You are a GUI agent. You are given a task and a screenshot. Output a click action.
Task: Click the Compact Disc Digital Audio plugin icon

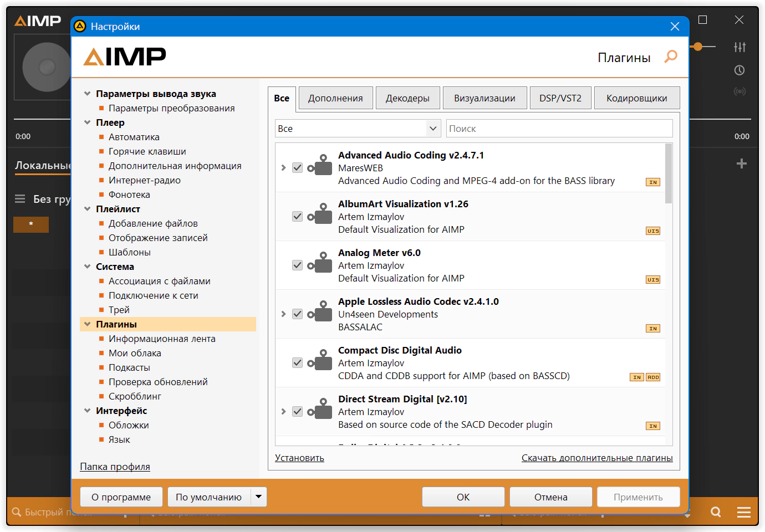click(x=320, y=361)
